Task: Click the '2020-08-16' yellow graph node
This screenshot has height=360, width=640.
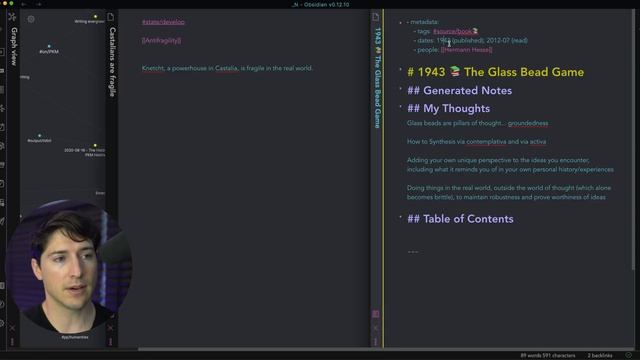Action: (95, 145)
